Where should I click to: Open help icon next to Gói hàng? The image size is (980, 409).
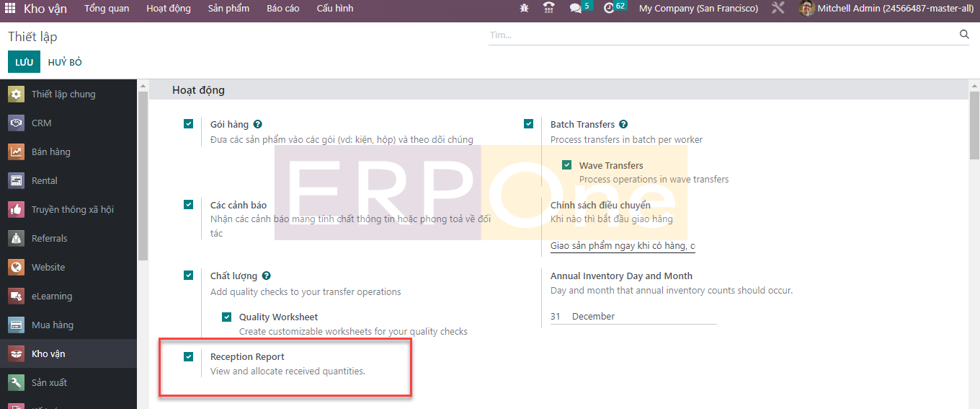coord(258,124)
